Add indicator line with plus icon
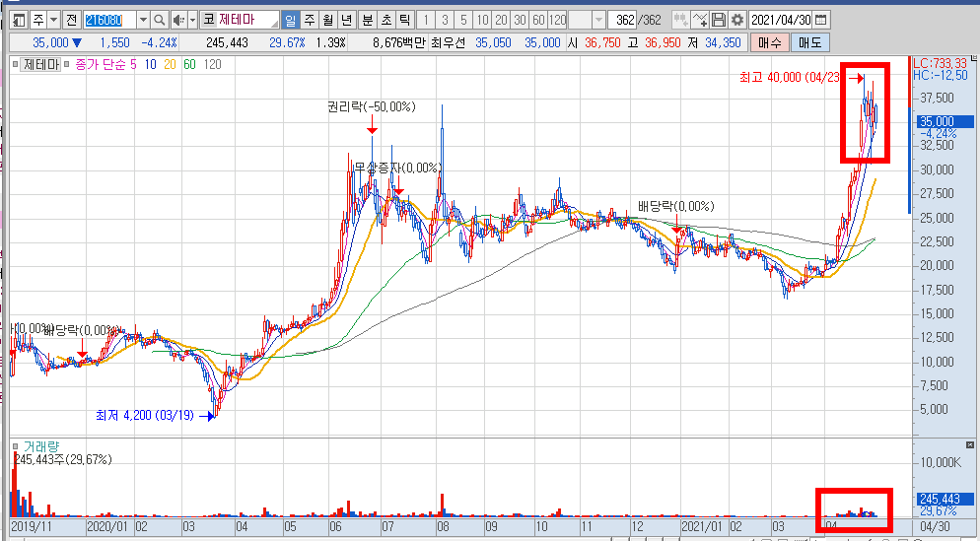The image size is (980, 541). pos(701,20)
